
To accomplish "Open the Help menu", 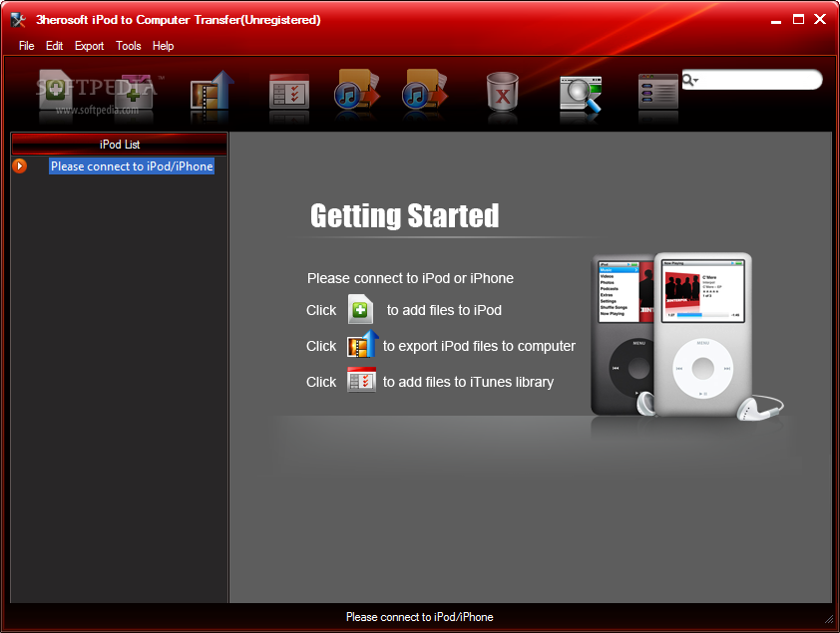I will coord(163,46).
